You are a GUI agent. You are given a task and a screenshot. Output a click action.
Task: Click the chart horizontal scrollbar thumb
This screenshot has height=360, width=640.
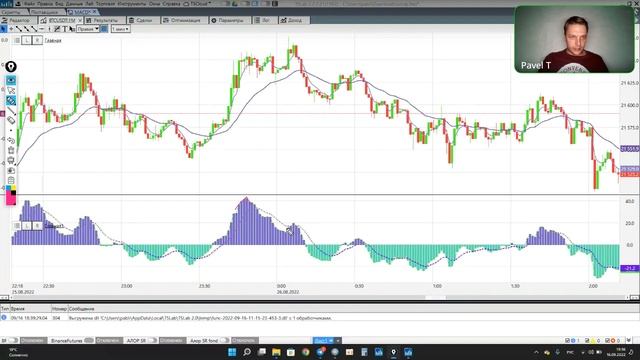436,298
